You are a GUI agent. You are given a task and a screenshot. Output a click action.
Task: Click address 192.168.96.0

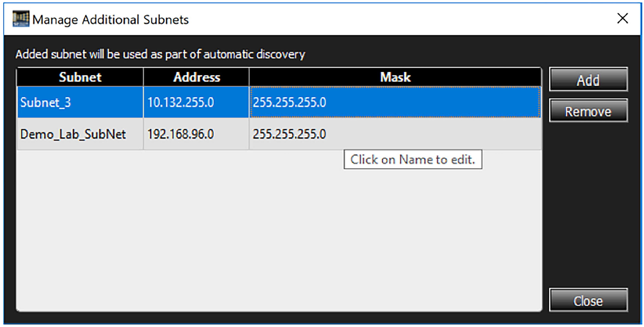(196, 134)
